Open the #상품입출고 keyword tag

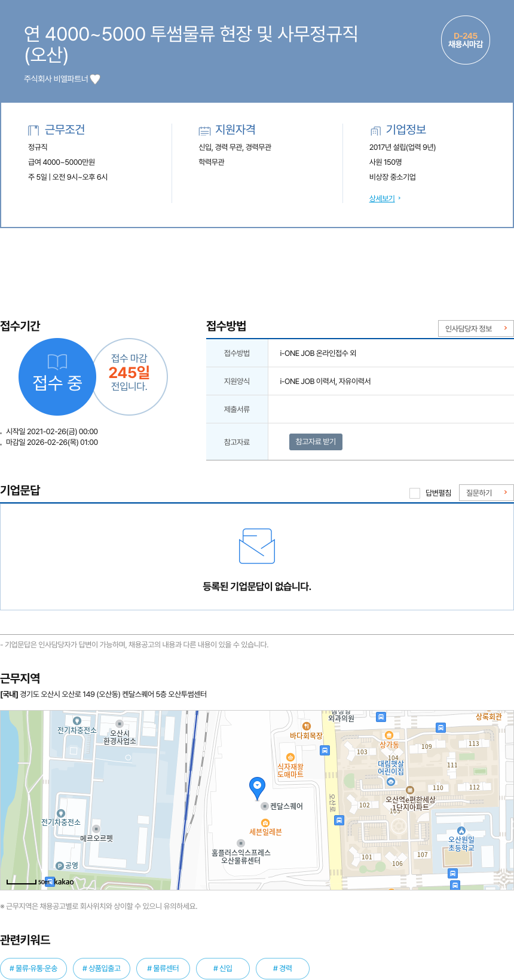click(x=102, y=969)
